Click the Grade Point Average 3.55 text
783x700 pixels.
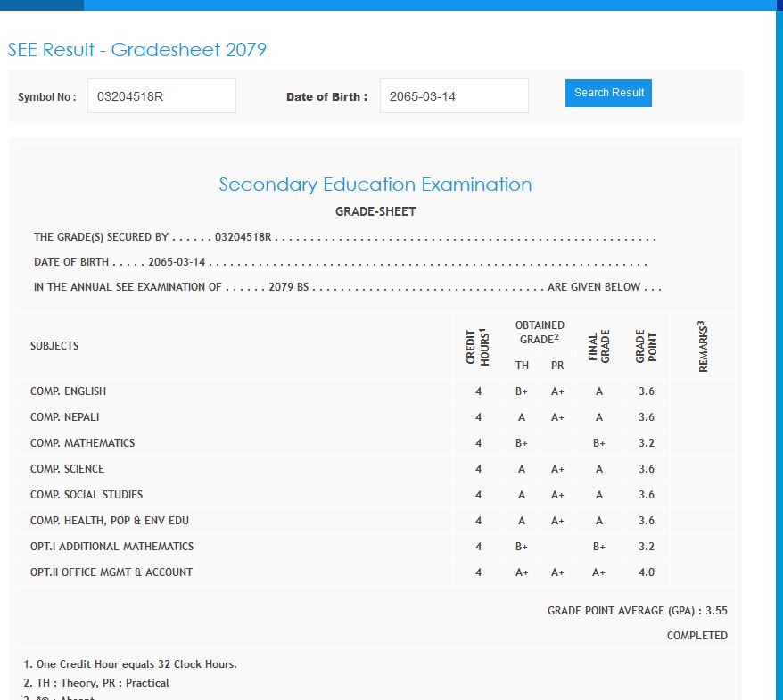tap(637, 611)
